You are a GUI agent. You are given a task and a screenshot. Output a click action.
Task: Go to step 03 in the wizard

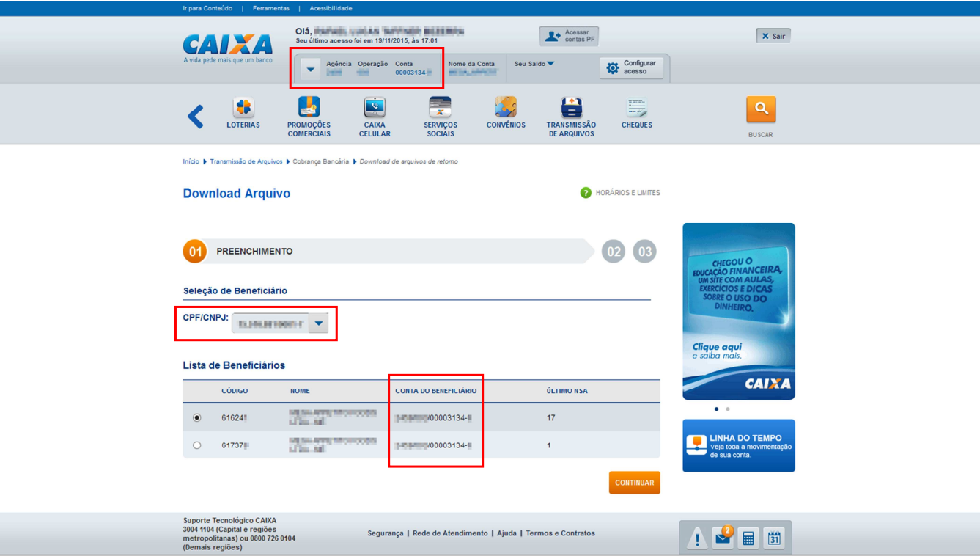[x=644, y=252]
